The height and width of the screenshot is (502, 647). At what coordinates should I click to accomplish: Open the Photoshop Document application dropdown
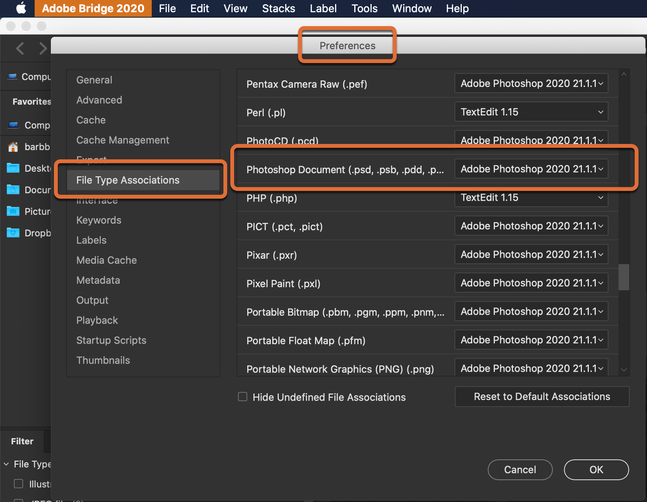coord(532,170)
